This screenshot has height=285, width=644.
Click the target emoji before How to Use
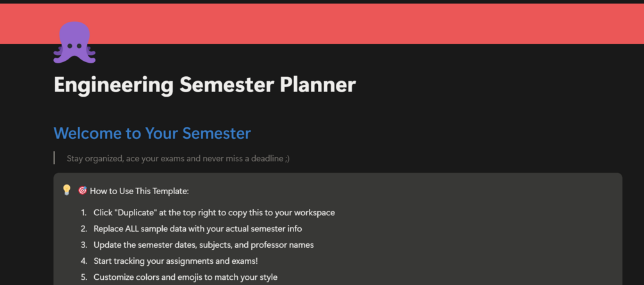coord(83,191)
